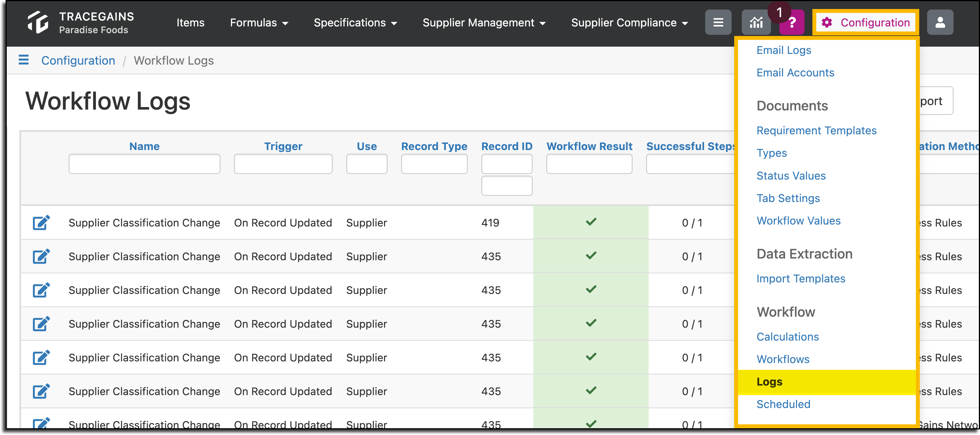Viewport: 980px width, 435px height.
Task: Sort by the Name column header
Action: [144, 146]
